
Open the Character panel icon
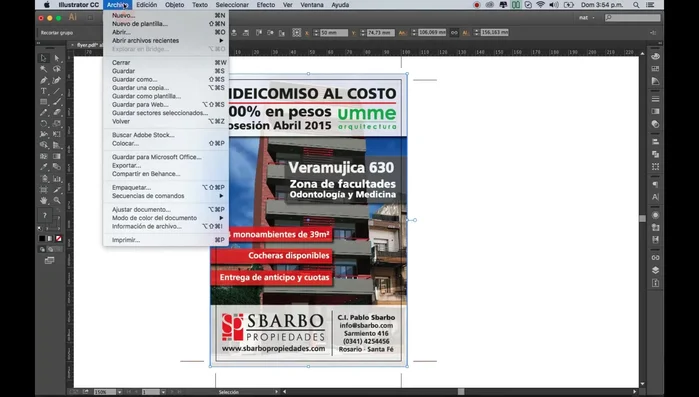pos(655,197)
